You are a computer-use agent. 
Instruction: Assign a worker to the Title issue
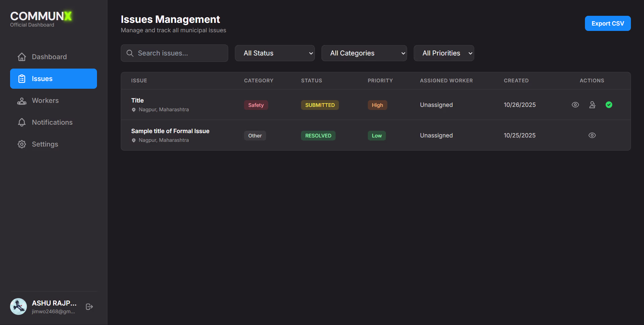[x=592, y=105]
